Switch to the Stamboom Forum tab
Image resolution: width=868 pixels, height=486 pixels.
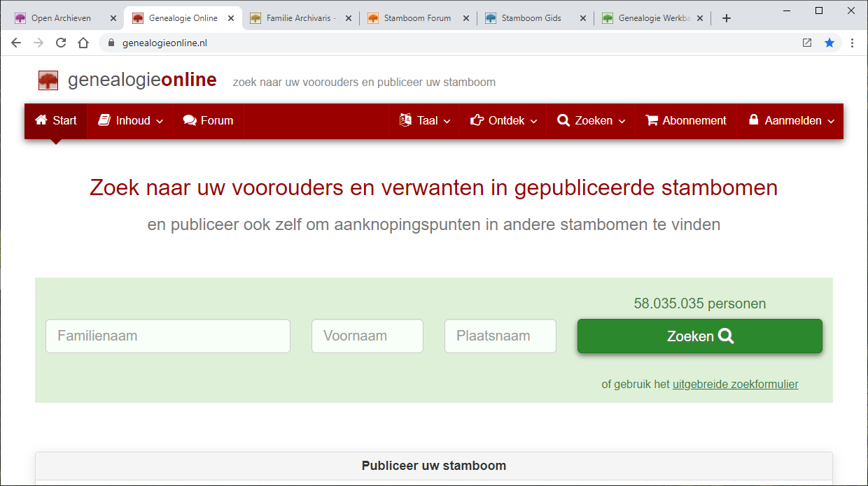[418, 18]
